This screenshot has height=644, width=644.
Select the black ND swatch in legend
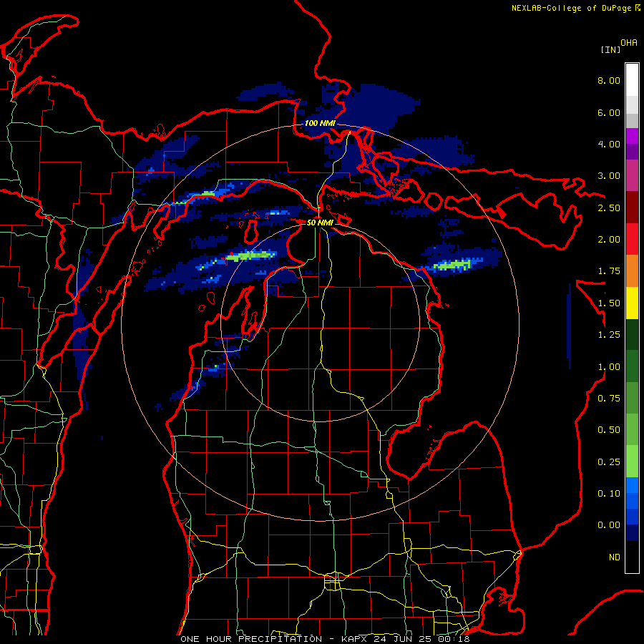(632, 557)
